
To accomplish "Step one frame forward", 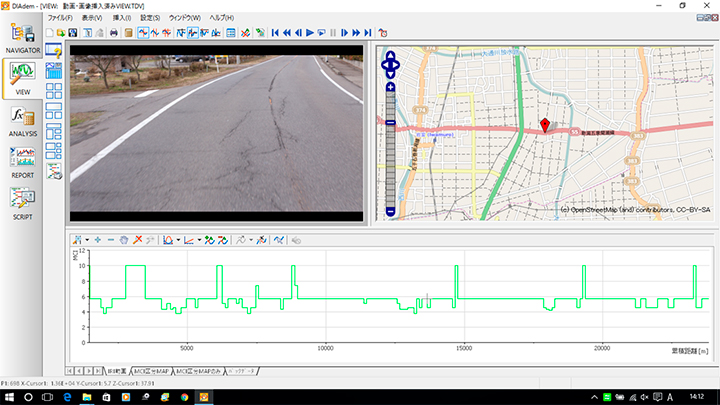I will [x=344, y=33].
